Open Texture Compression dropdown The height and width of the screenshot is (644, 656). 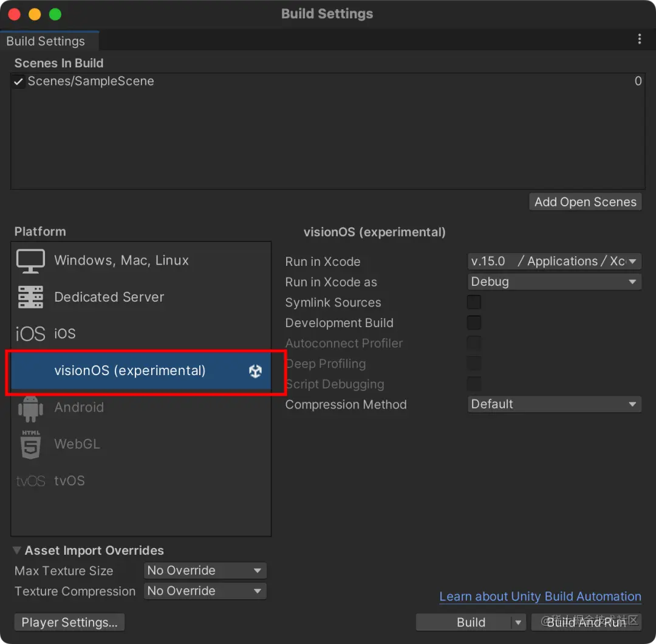pos(205,591)
